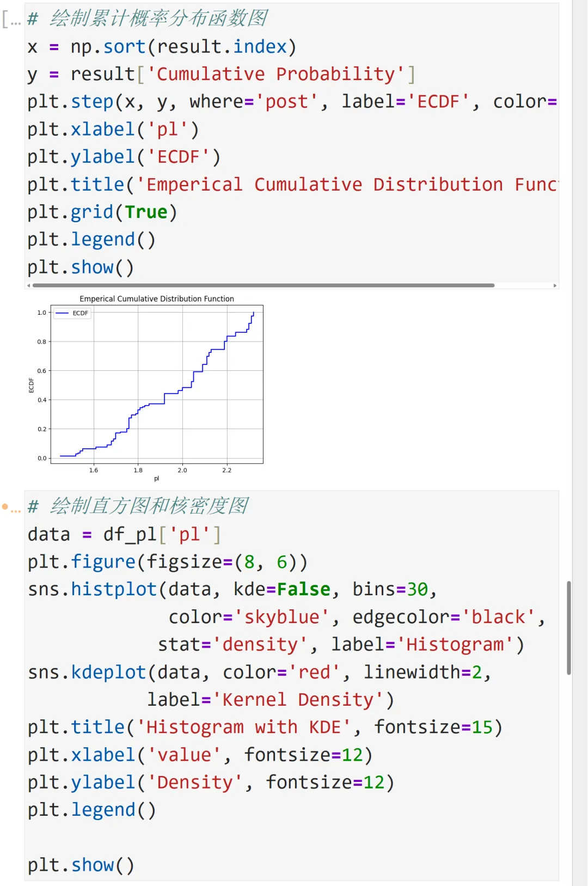Place cursor at the final plt.show() line
The width and height of the screenshot is (588, 886).
coord(81,865)
